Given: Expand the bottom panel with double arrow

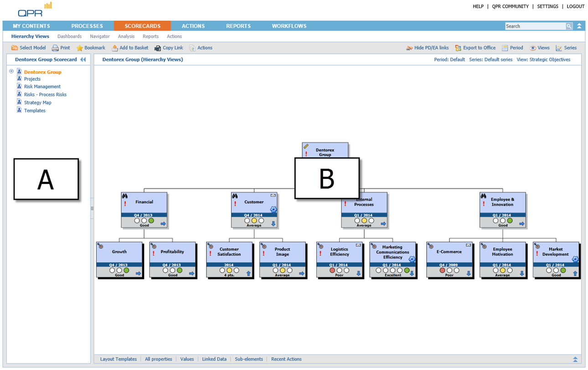Looking at the screenshot, I should (x=575, y=360).
